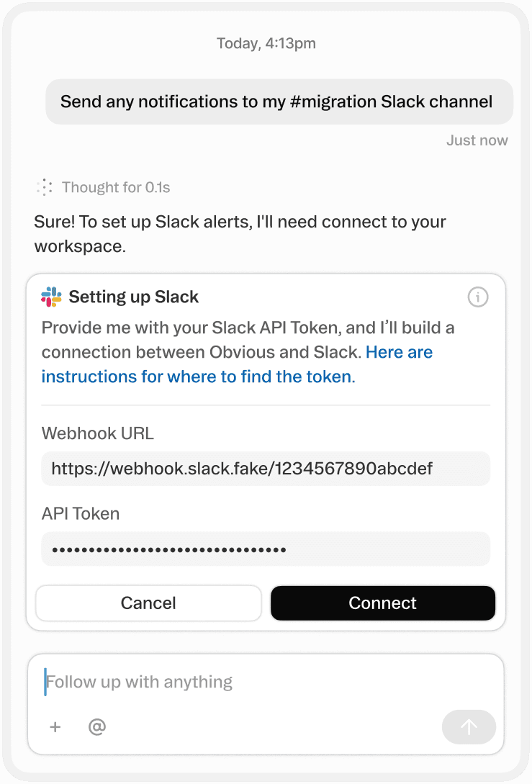
Task: Click the grey circular submit icon
Action: coord(469,727)
